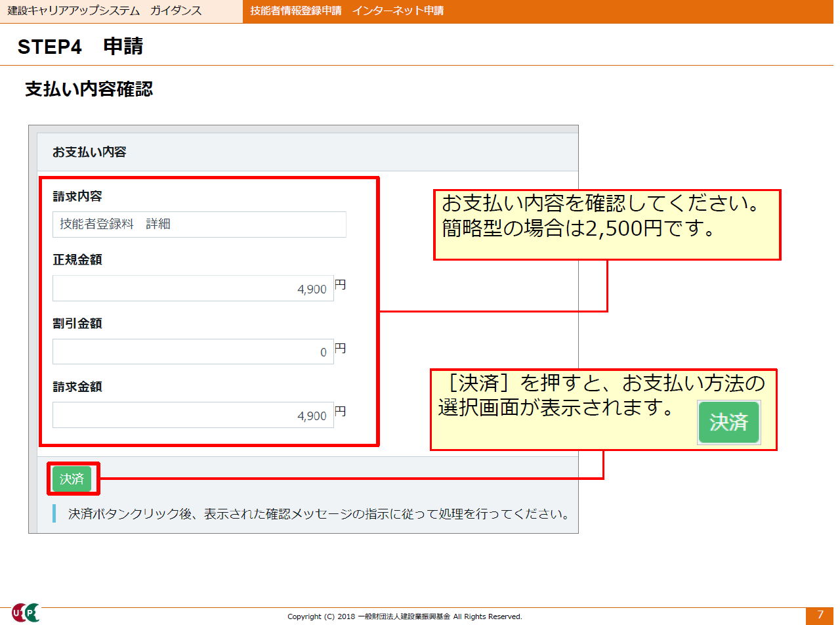840x625 pixels.
Task: Click the 請求金額 label above the last field
Action: (x=77, y=387)
